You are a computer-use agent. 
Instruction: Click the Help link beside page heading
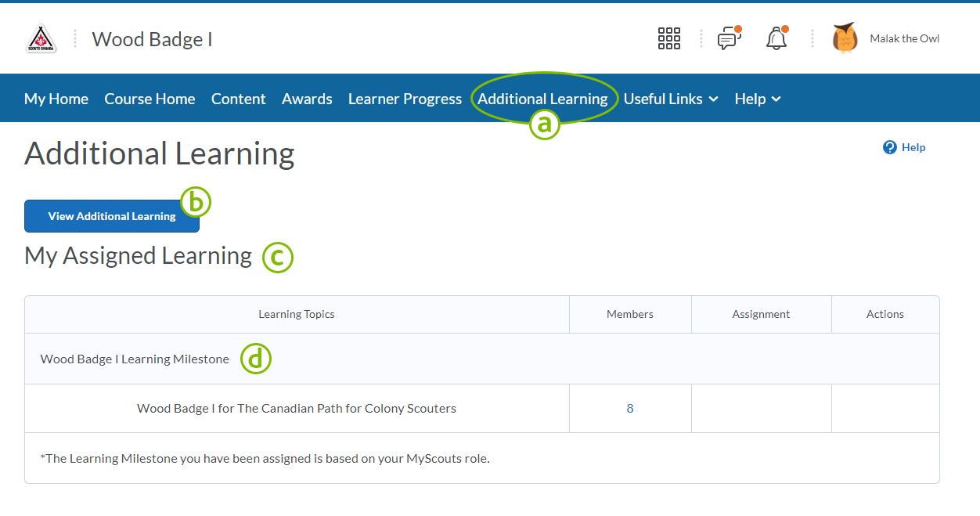tap(913, 147)
